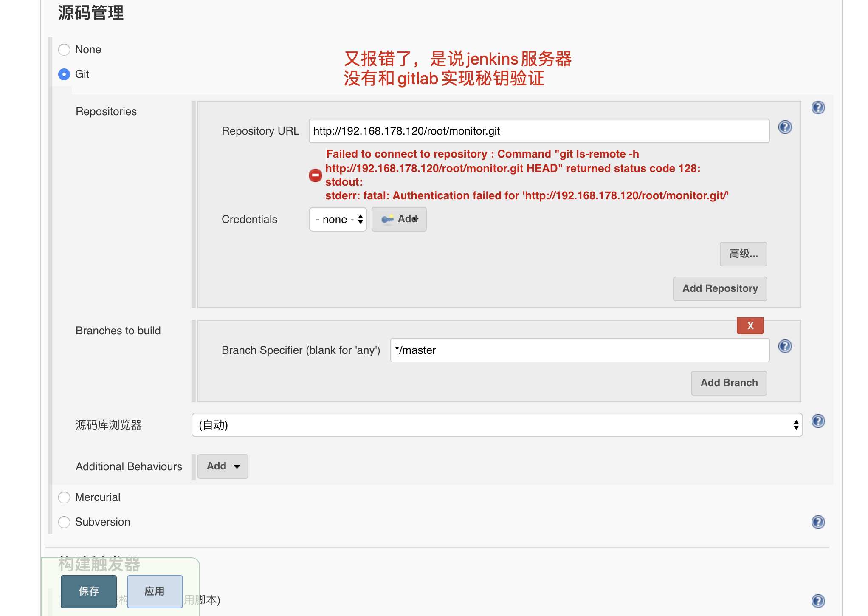The height and width of the screenshot is (616, 868).
Task: Click the Add Repository button
Action: click(720, 289)
